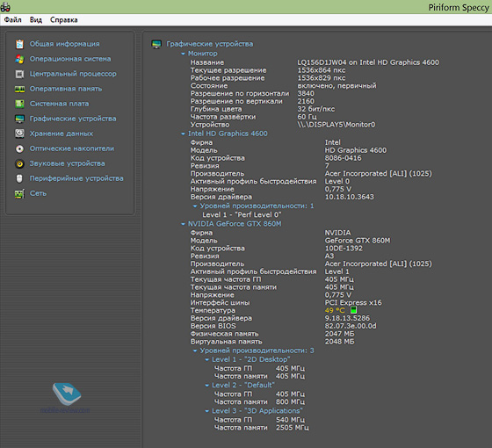
Task: Open the Оптические накопители disc icon
Action: pos(19,148)
